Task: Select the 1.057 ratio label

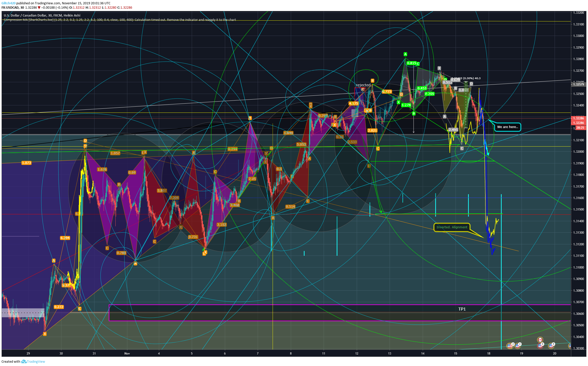Action: coord(115,153)
